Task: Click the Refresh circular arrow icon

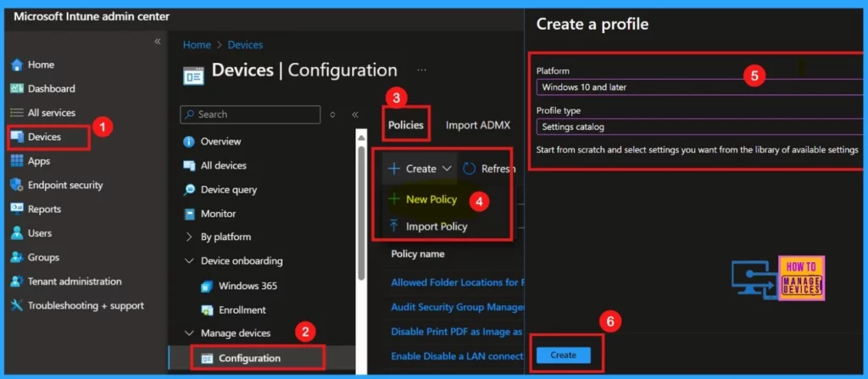Action: [x=470, y=169]
